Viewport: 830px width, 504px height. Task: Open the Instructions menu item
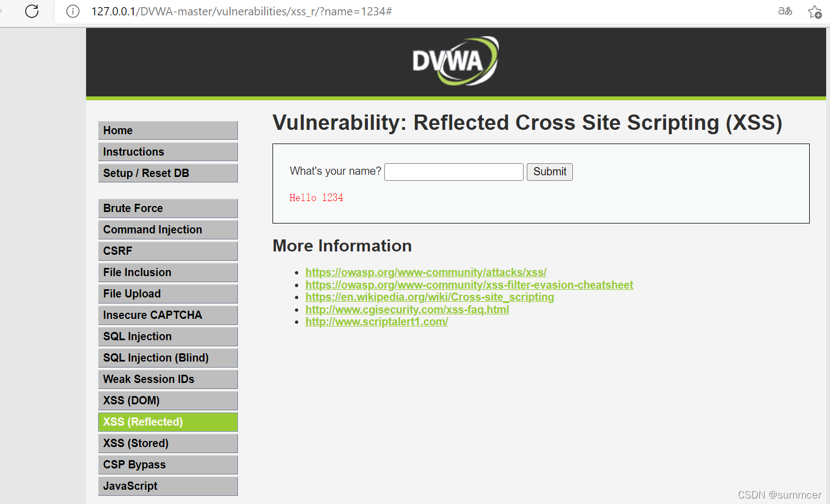click(168, 152)
